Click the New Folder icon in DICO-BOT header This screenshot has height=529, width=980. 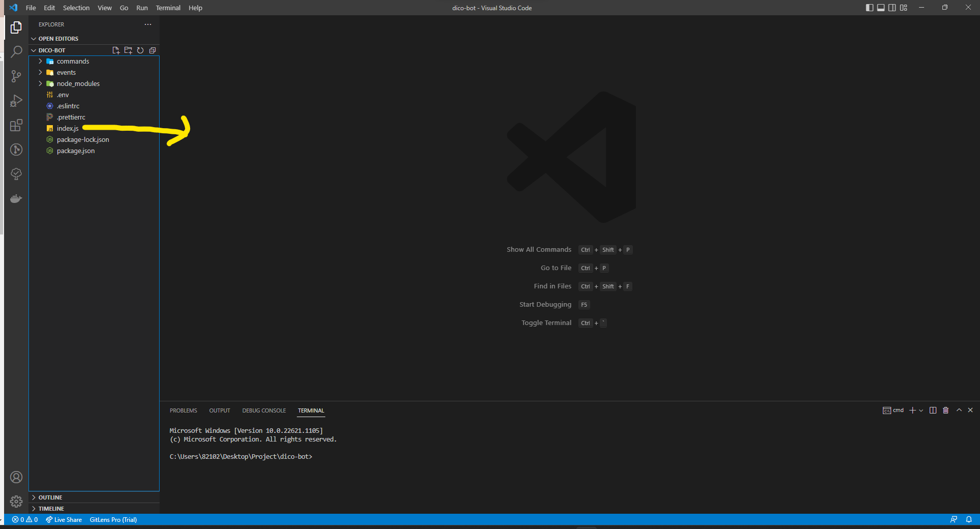pyautogui.click(x=128, y=50)
